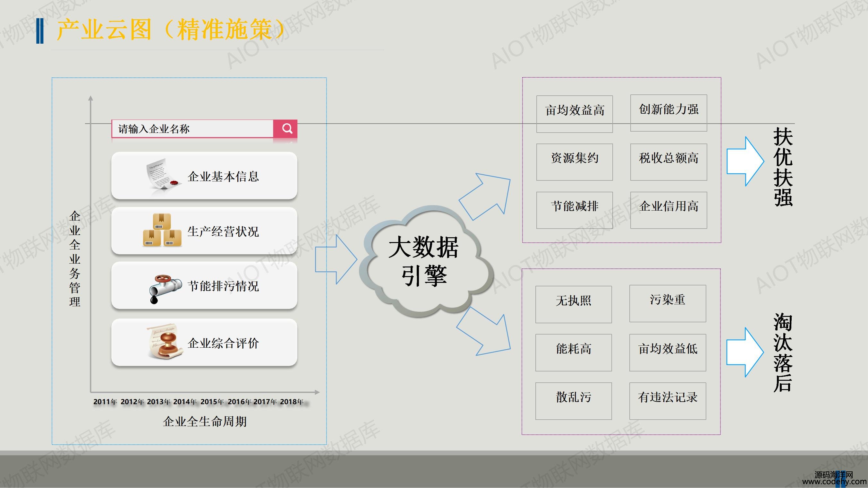Select the 有违法记录 tag box
The width and height of the screenshot is (868, 488).
[668, 401]
